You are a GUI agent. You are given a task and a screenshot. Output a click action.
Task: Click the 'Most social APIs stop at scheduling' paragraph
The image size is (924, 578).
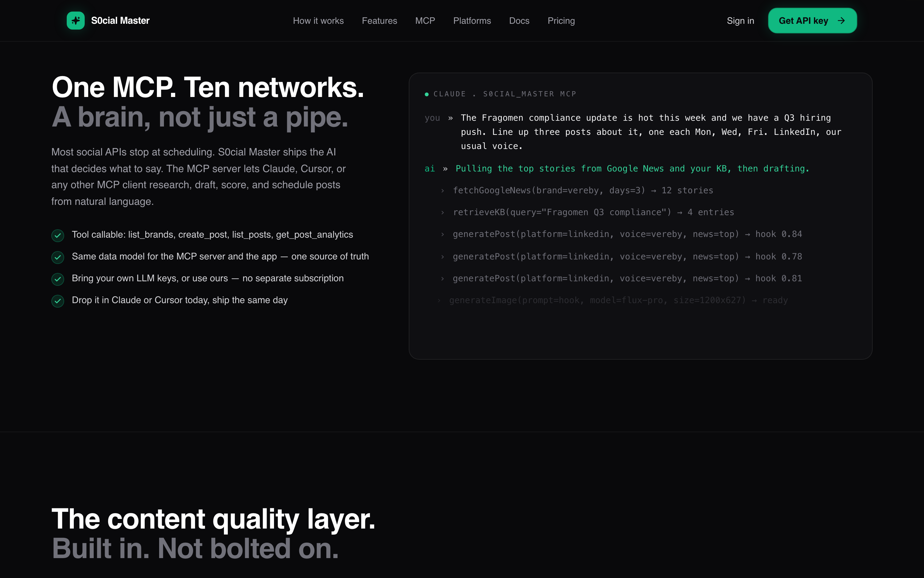(199, 177)
